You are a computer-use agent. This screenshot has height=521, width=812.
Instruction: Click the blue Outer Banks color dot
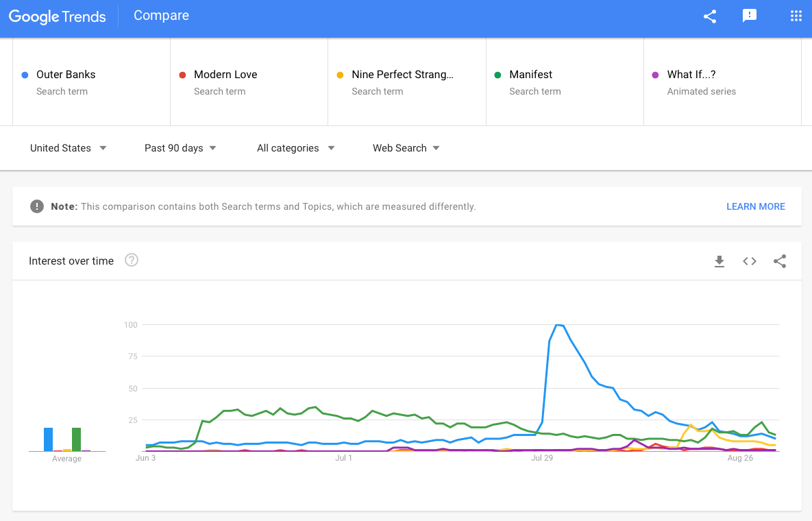click(25, 75)
